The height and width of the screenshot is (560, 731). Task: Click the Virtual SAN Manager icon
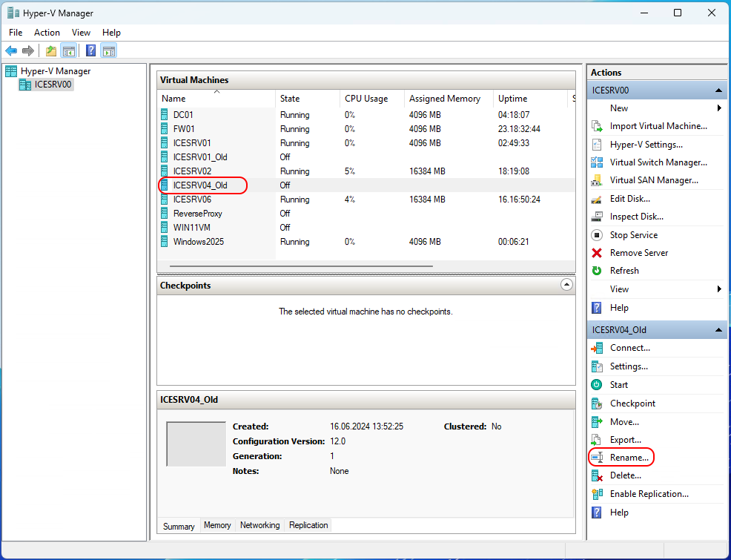(597, 180)
